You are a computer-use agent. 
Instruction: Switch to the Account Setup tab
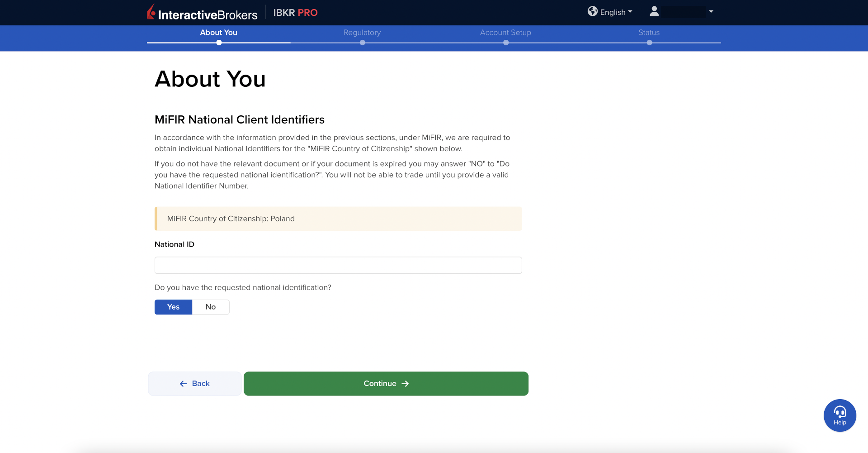[505, 33]
